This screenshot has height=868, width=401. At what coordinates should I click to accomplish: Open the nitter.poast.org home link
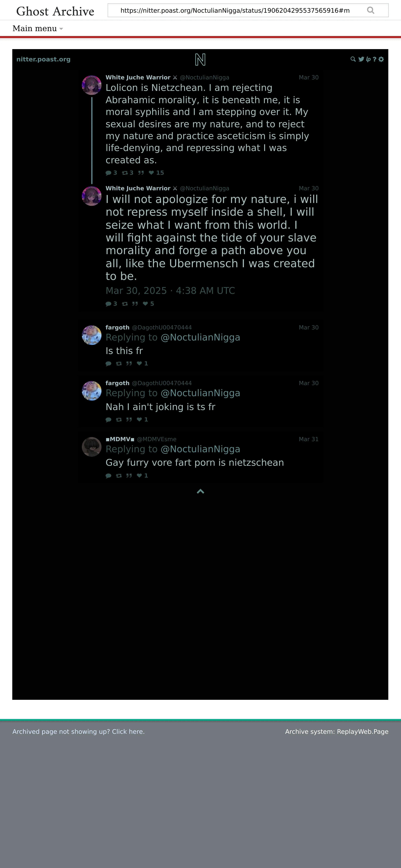click(44, 59)
